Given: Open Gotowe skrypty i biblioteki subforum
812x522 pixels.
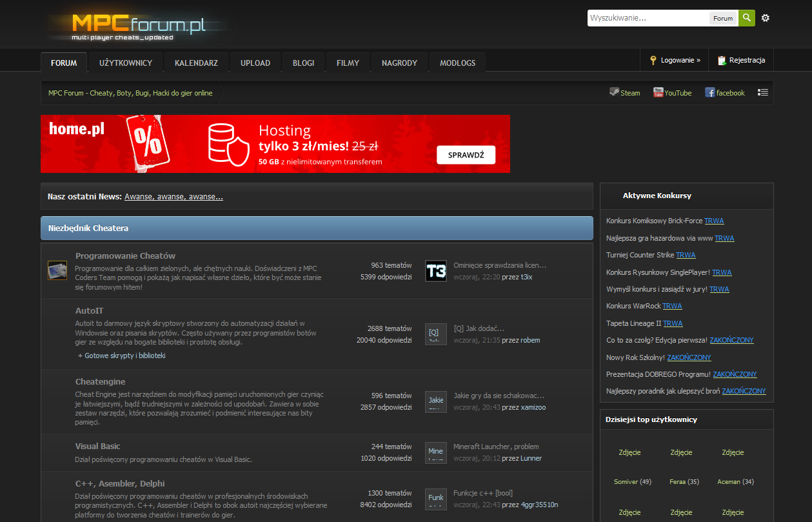Looking at the screenshot, I should (124, 356).
